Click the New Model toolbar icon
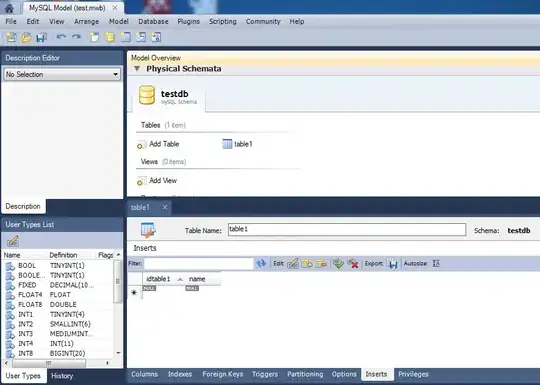This screenshot has height=385, width=540. click(11, 37)
